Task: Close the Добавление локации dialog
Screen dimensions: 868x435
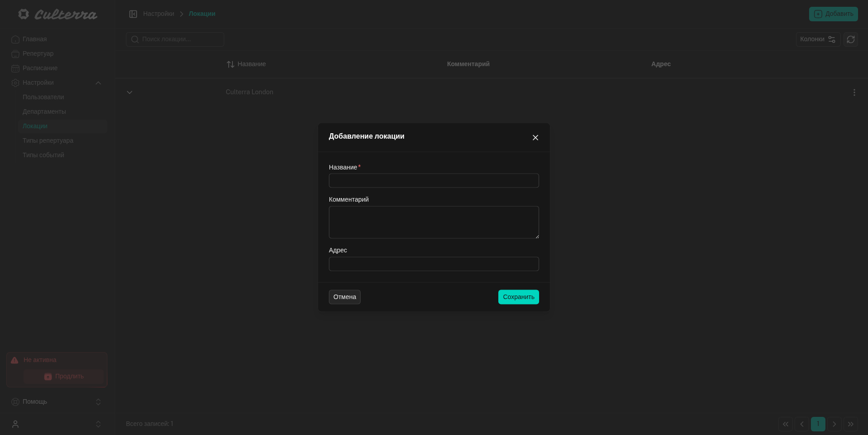Action: [535, 138]
